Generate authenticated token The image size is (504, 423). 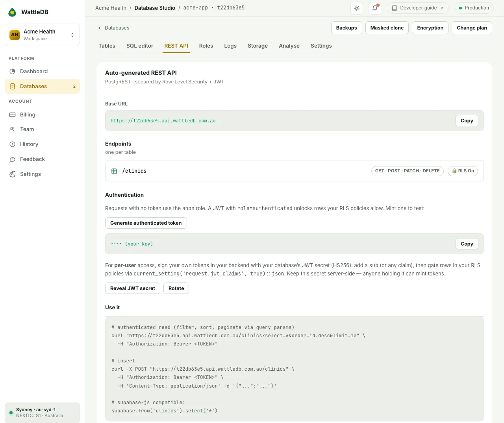[146, 223]
